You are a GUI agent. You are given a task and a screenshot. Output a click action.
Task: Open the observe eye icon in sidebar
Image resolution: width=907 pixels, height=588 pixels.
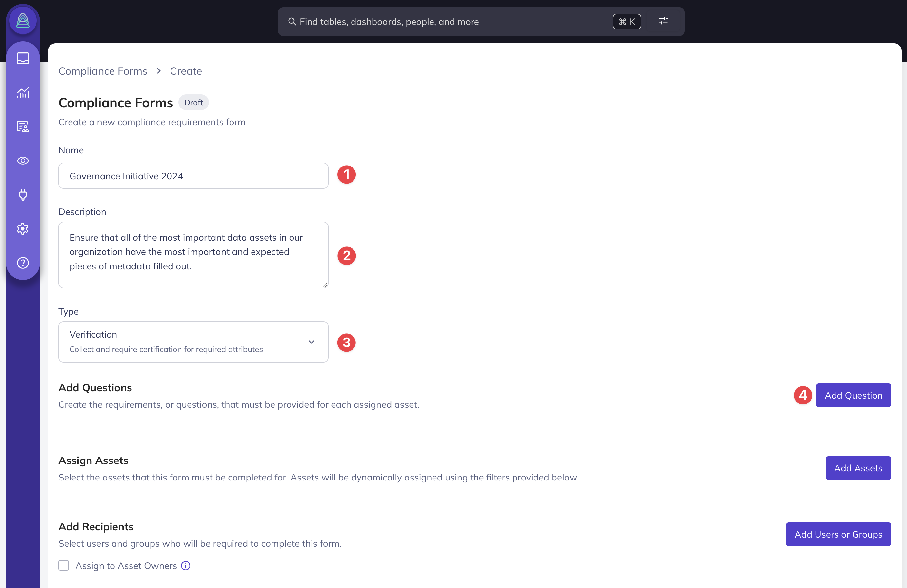tap(23, 161)
